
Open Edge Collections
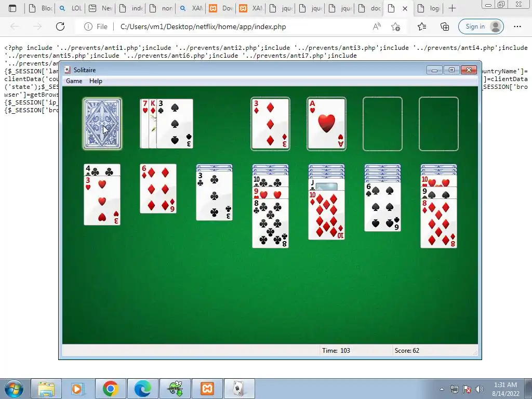pos(445,26)
